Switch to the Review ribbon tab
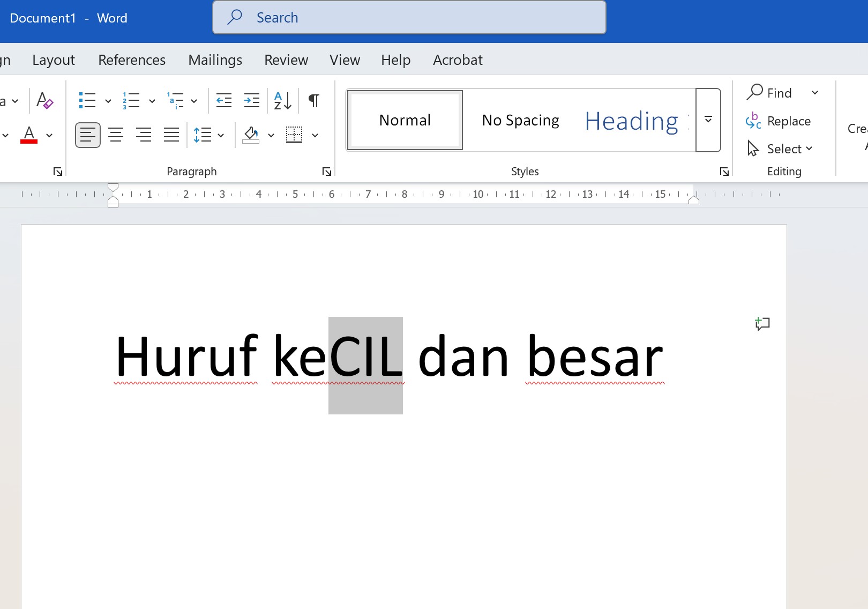868x609 pixels. 286,60
